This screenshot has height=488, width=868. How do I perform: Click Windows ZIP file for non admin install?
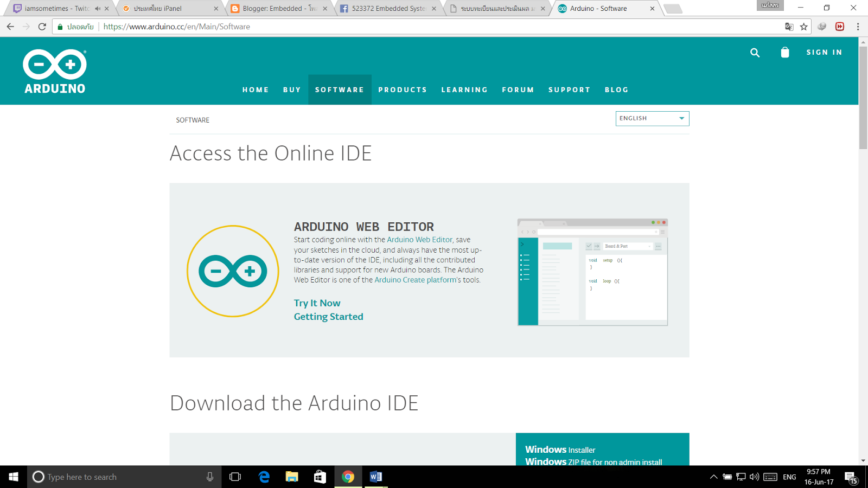tap(593, 461)
